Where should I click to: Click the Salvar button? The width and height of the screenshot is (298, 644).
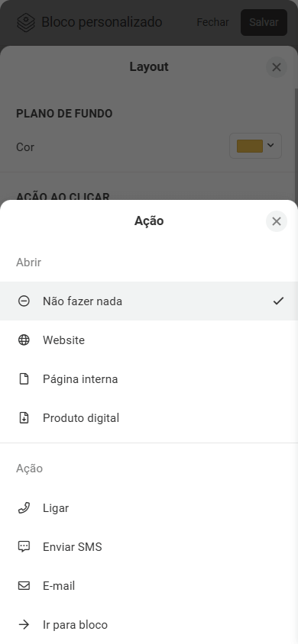click(x=264, y=22)
